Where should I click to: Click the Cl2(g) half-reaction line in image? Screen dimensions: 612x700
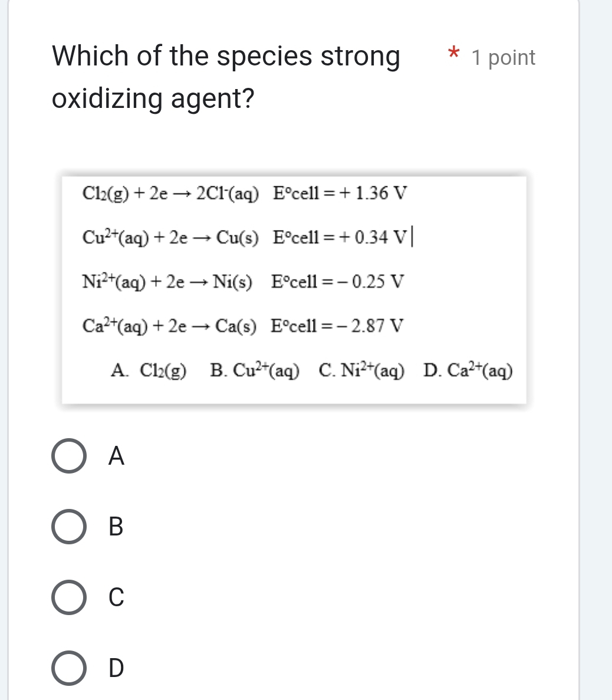tap(245, 193)
